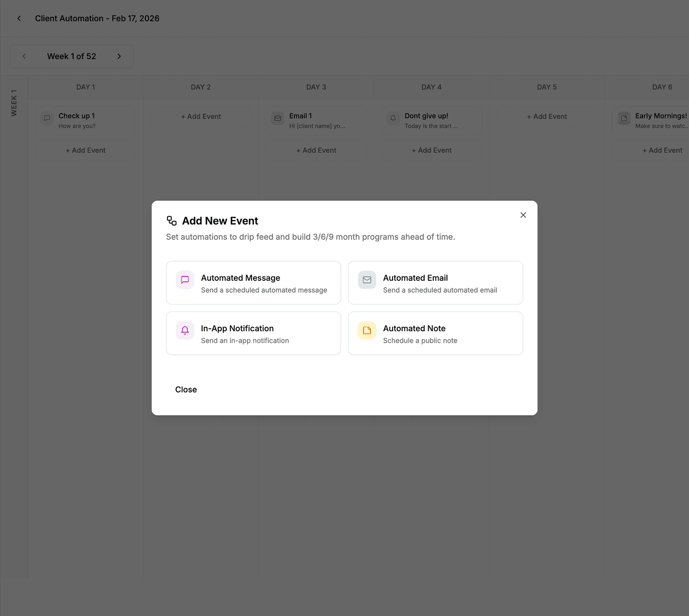Add an event under Day 3
This screenshot has width=689, height=616.
(316, 151)
